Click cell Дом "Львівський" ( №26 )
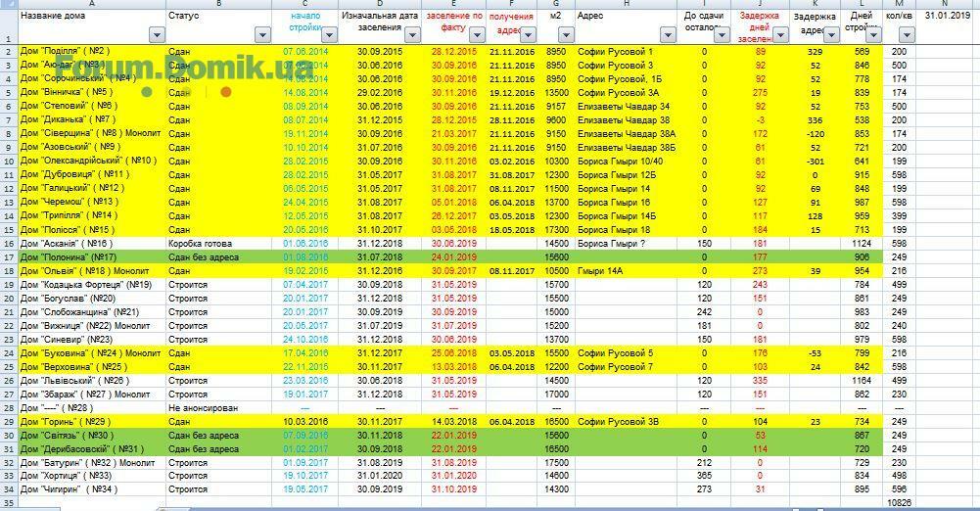Screen dimensions: 980x511 click(x=92, y=381)
